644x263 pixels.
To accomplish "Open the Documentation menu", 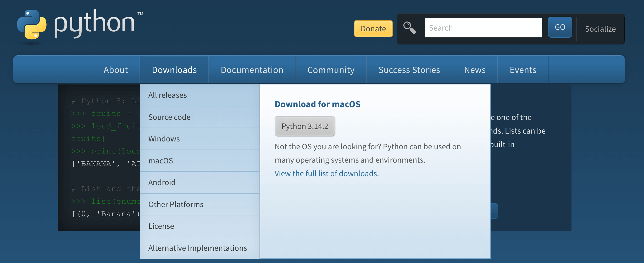I will [x=252, y=70].
